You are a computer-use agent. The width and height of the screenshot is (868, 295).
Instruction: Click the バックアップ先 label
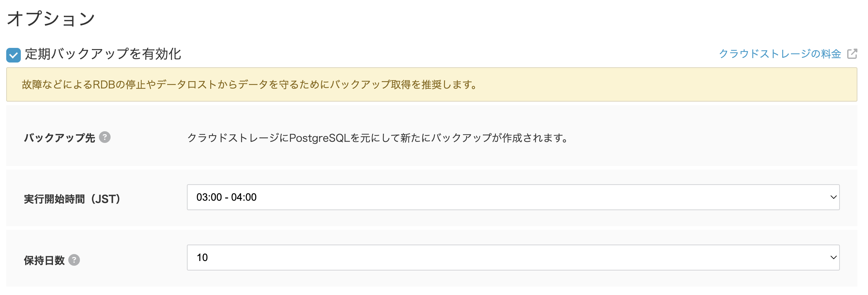pyautogui.click(x=59, y=138)
